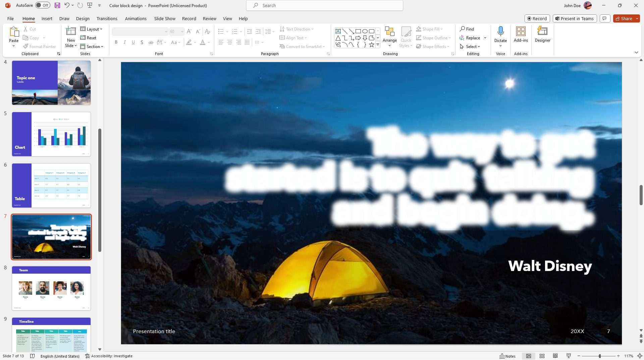Collapse the ribbon chevron
The width and height of the screenshot is (644, 360).
[x=636, y=52]
